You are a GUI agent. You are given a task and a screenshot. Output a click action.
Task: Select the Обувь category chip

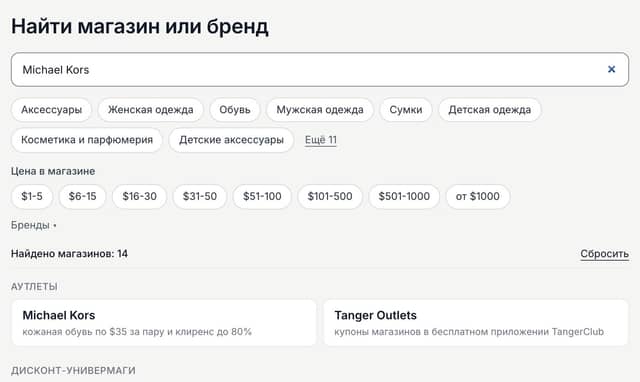pos(235,110)
